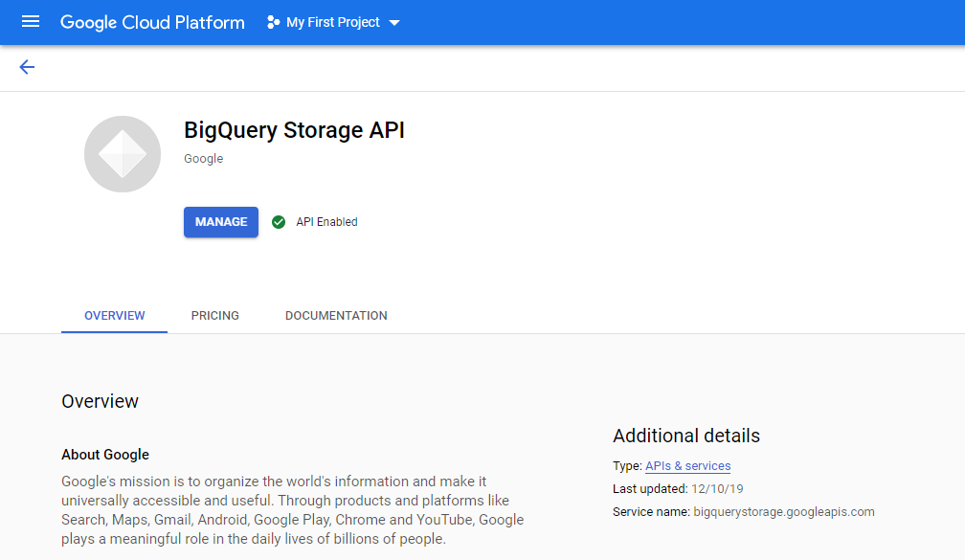Select the DOCUMENTATION tab

(336, 316)
